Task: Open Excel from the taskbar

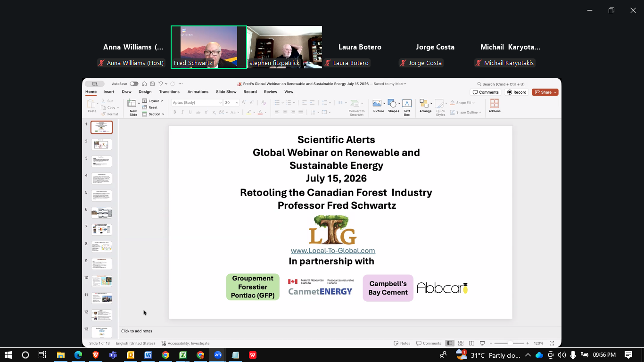Action: pyautogui.click(x=183, y=355)
